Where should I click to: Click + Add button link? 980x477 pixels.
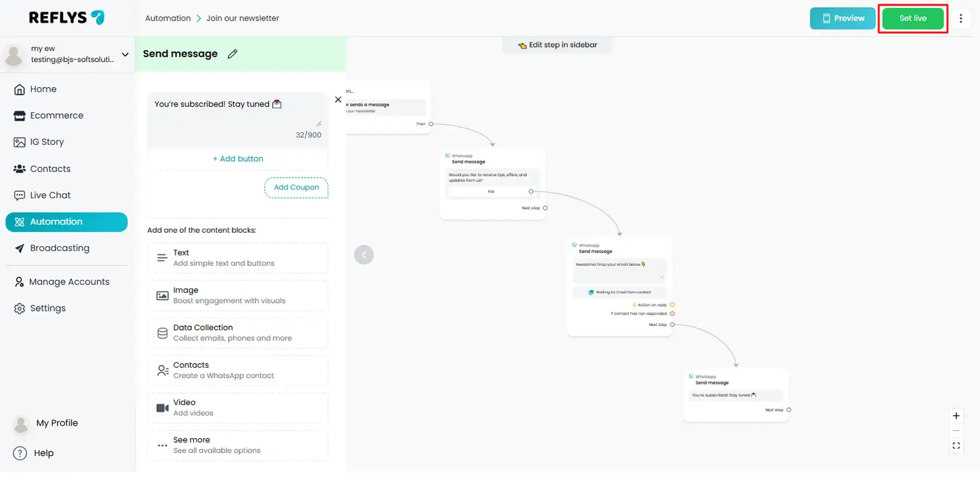pyautogui.click(x=238, y=159)
